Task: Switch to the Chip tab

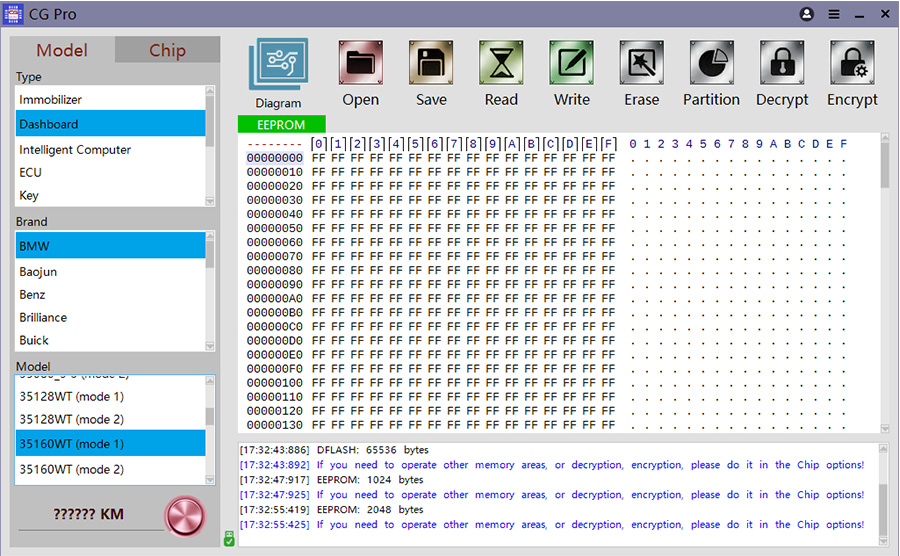Action: coord(168,50)
